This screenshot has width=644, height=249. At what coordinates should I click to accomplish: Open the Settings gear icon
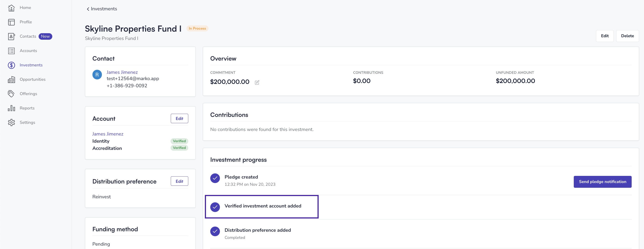[11, 122]
